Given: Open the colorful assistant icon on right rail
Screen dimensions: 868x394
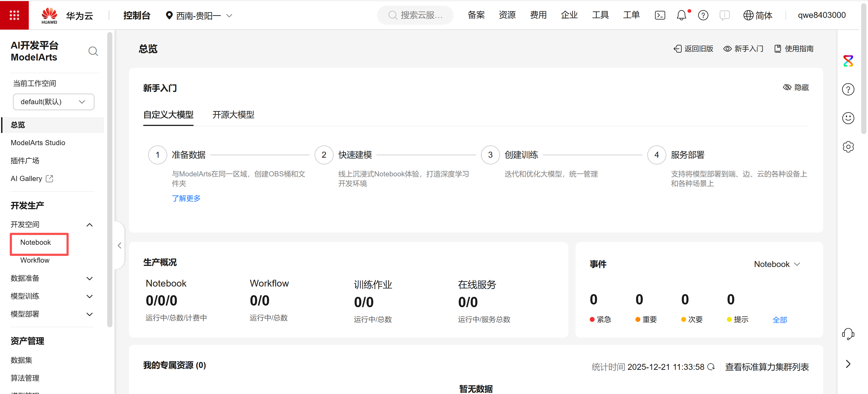Looking at the screenshot, I should pos(848,61).
